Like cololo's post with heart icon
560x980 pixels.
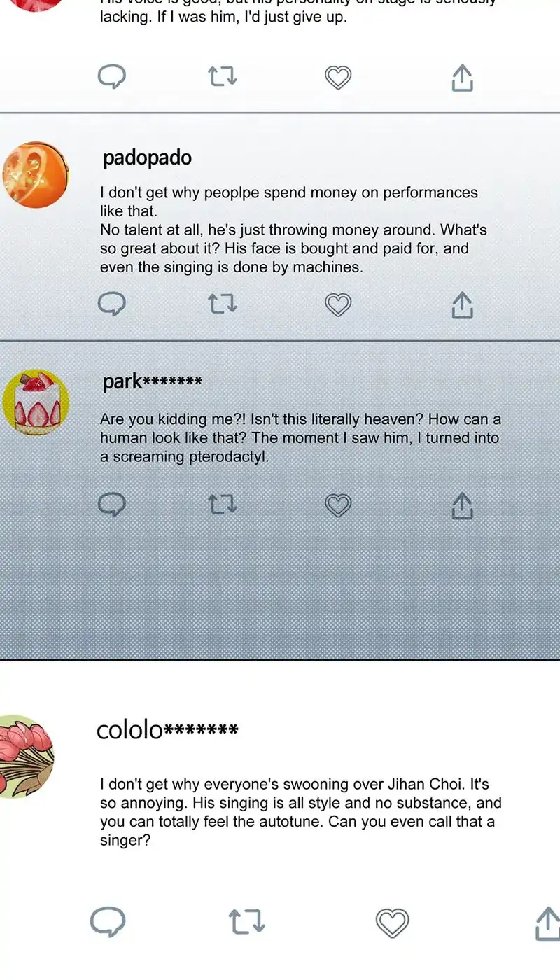(392, 923)
